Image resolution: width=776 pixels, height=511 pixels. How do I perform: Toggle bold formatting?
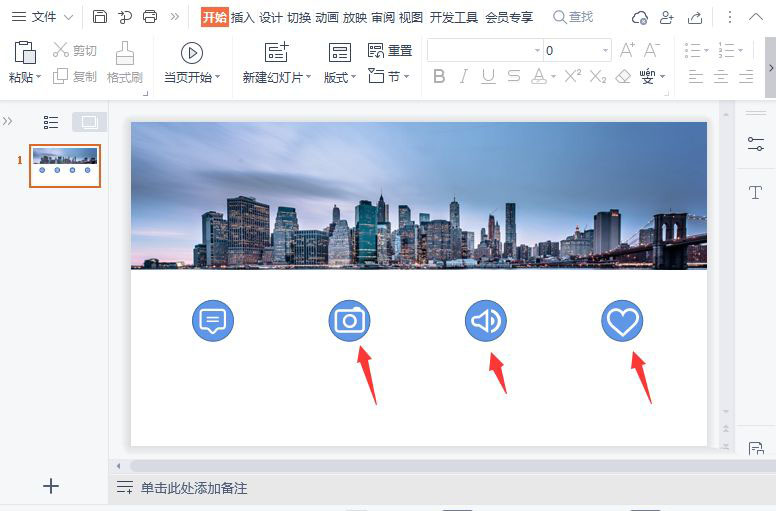click(x=439, y=76)
